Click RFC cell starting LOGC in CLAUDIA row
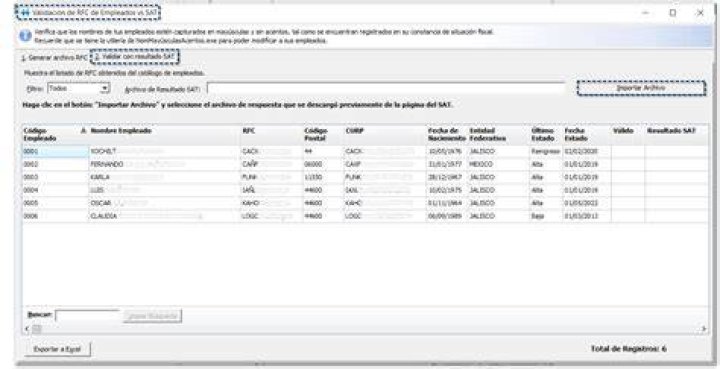 tap(271, 216)
